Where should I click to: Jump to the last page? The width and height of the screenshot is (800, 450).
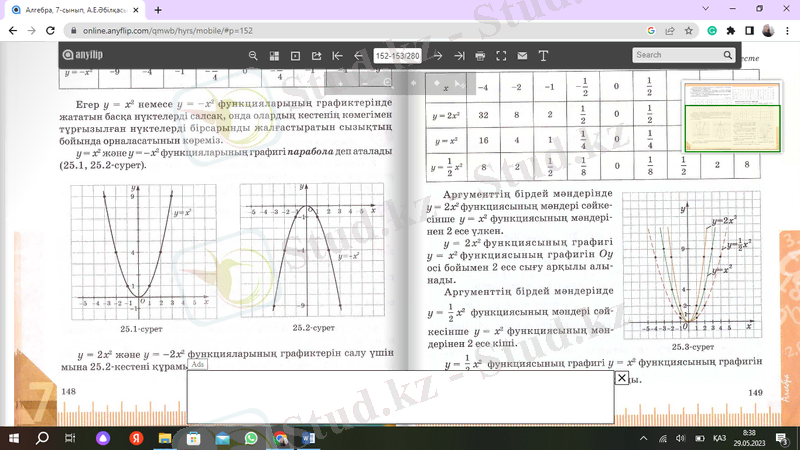point(459,55)
